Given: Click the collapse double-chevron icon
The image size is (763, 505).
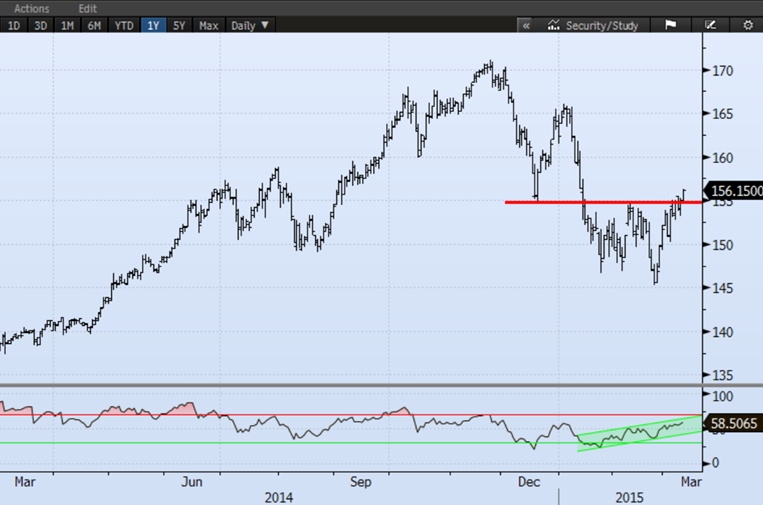Looking at the screenshot, I should (526, 25).
